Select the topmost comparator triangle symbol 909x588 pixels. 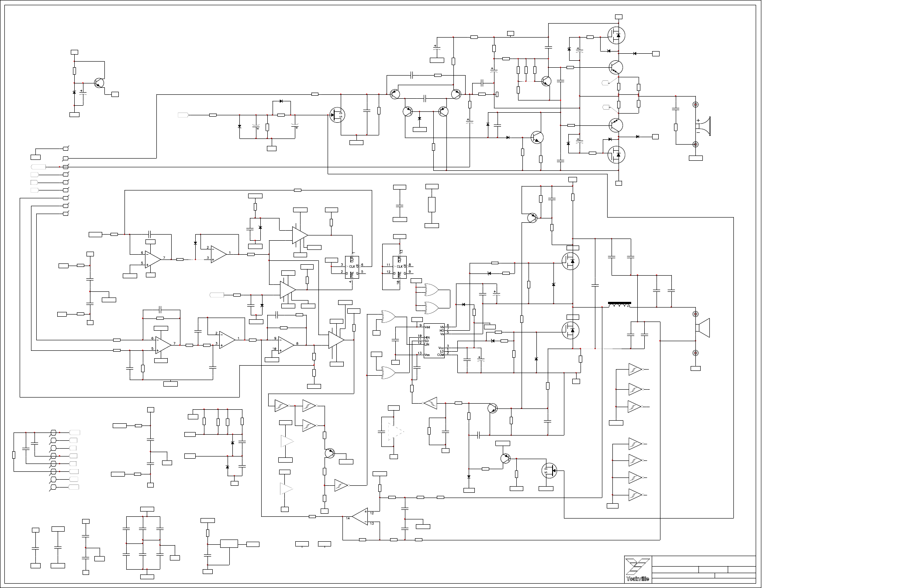coord(300,235)
